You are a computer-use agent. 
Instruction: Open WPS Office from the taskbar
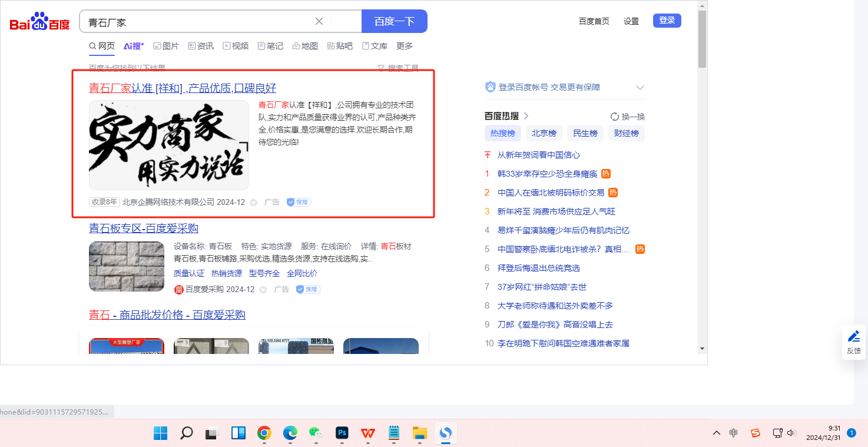368,433
